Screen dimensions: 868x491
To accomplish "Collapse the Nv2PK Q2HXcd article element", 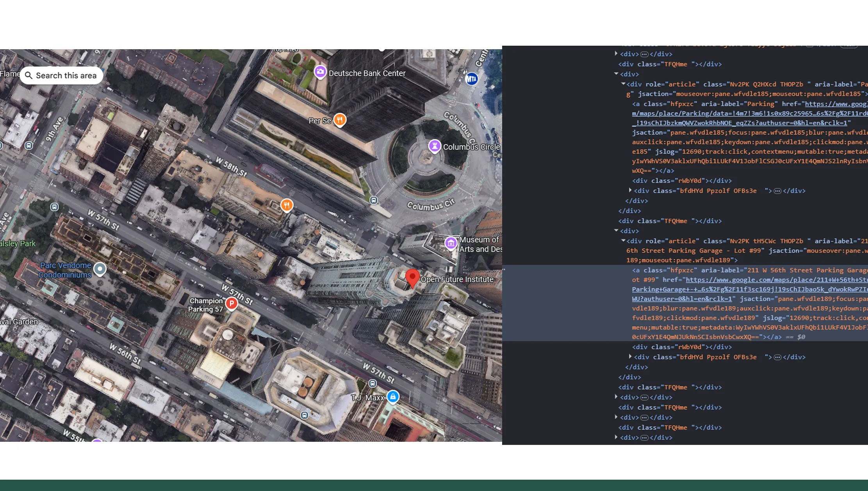I will pos(624,84).
